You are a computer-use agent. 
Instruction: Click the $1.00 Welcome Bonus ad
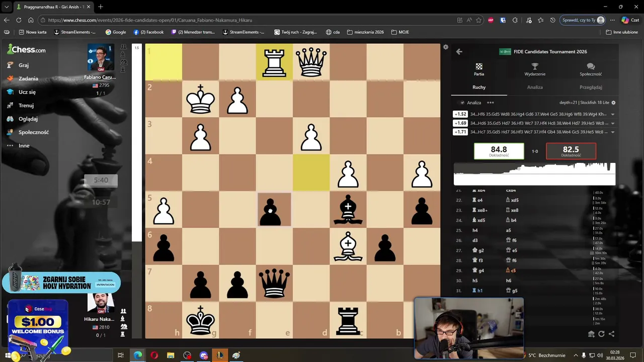(38, 327)
